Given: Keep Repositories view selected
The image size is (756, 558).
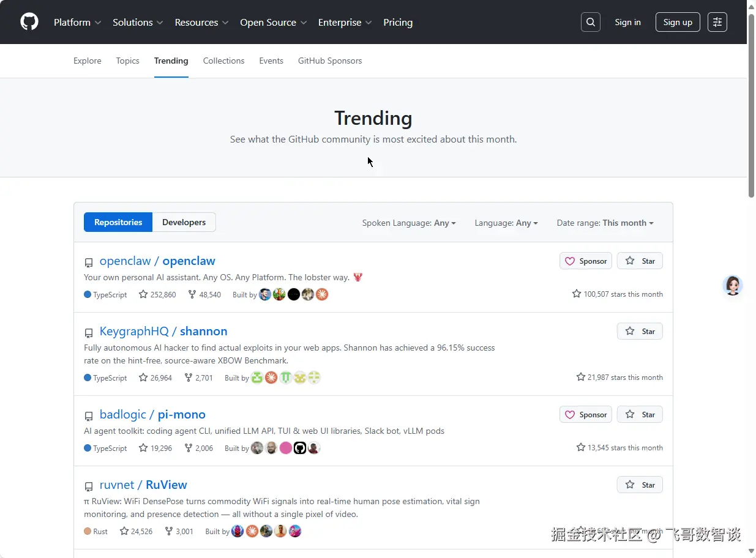Looking at the screenshot, I should [x=118, y=222].
